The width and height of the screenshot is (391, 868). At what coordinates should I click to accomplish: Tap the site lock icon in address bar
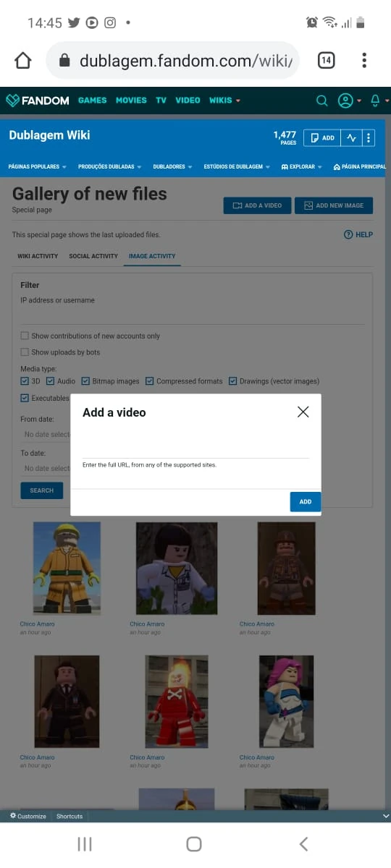coord(64,61)
